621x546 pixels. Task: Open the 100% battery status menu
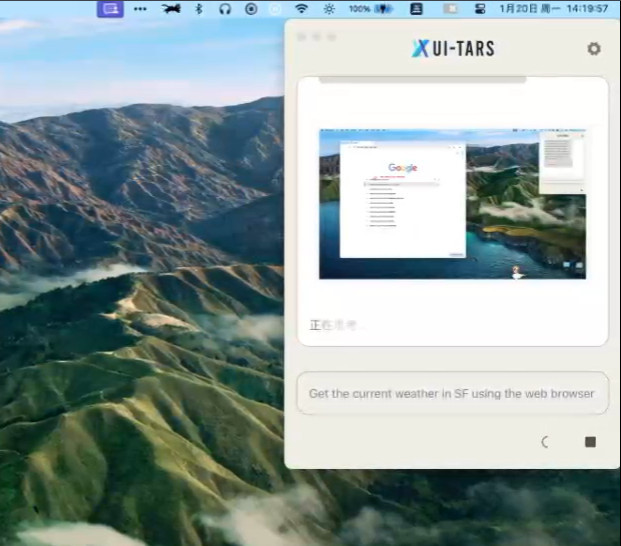pos(371,9)
